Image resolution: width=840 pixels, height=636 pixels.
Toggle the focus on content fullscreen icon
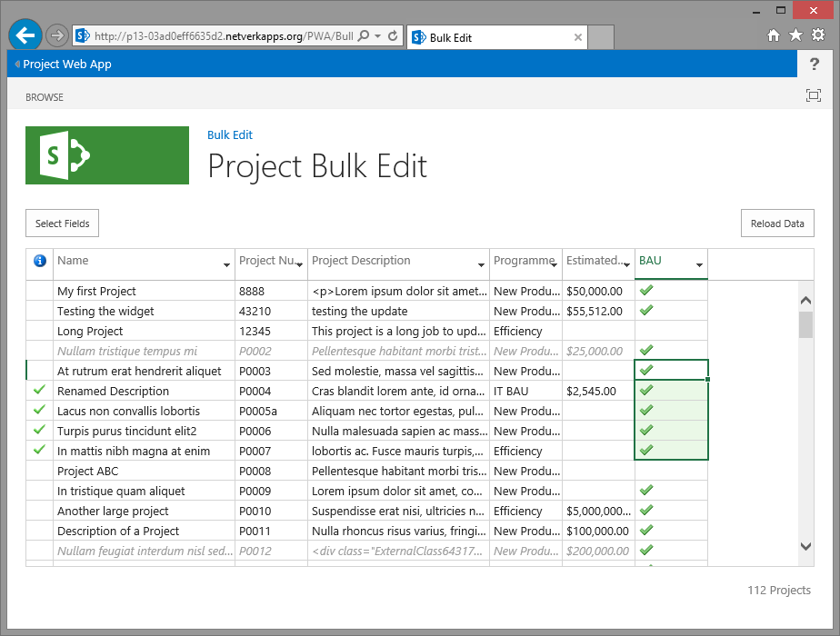(x=813, y=96)
